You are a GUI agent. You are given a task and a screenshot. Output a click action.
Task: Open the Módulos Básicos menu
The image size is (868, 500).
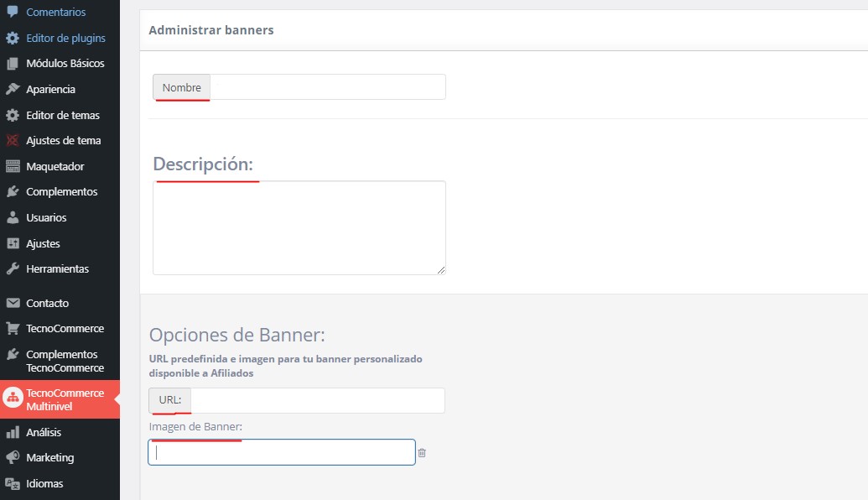(65, 64)
